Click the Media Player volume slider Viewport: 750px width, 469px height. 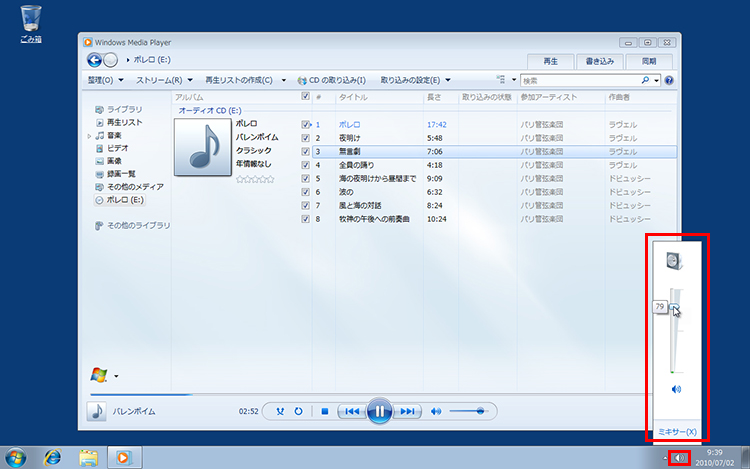click(x=469, y=411)
